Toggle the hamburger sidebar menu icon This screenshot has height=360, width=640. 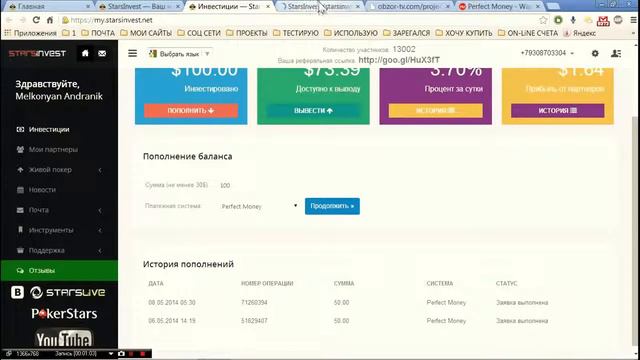click(132, 53)
